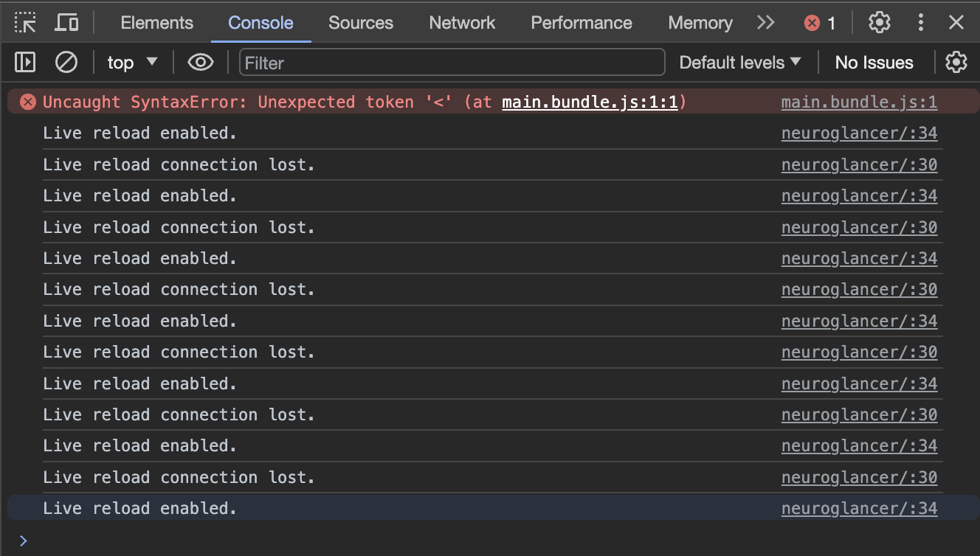Switch to the Network panel
Screen dimensions: 980x556
pos(462,23)
